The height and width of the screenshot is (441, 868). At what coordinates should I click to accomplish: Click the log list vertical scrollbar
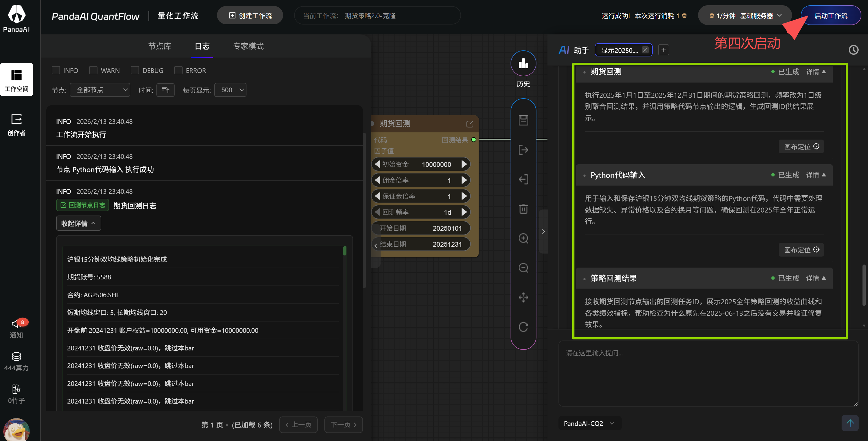click(364, 211)
